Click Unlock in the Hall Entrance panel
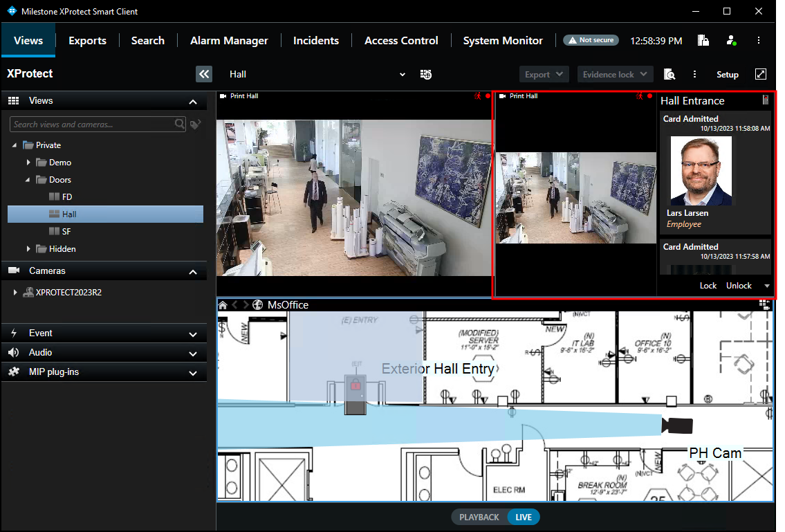The height and width of the screenshot is (532, 785). [x=738, y=285]
